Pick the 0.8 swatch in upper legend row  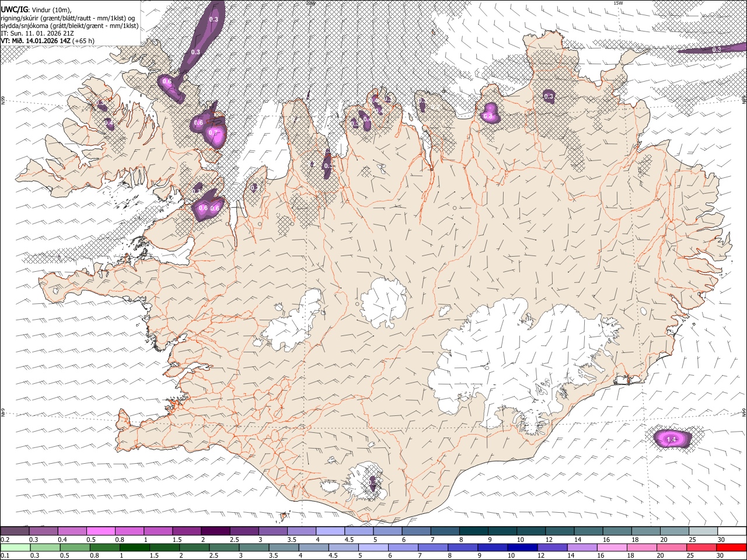[x=129, y=531]
